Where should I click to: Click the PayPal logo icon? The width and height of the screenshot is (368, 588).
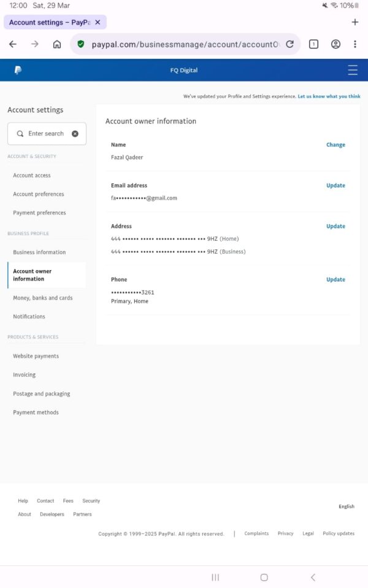[x=18, y=70]
